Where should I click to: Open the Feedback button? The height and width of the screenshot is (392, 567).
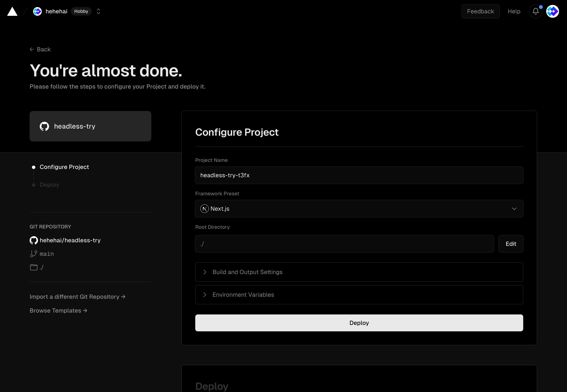(480, 11)
